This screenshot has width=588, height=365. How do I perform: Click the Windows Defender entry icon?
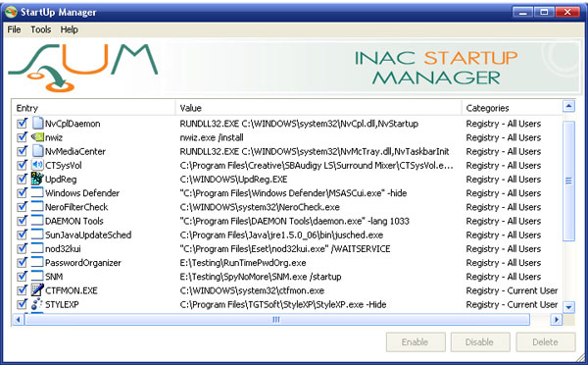(x=37, y=192)
